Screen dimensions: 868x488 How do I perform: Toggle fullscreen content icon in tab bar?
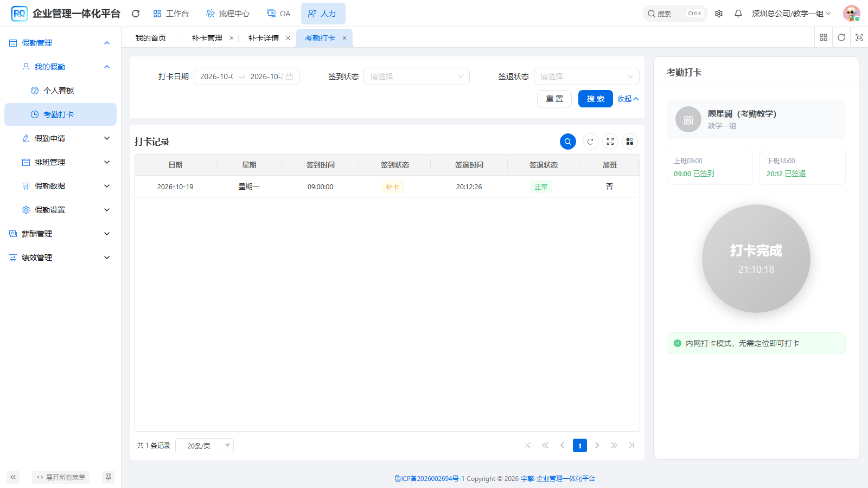[859, 37]
